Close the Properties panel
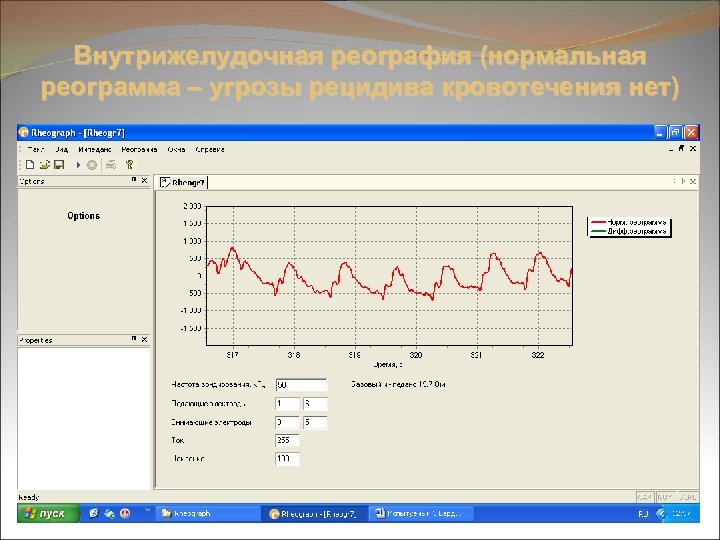This screenshot has width=720, height=540. pos(144,339)
